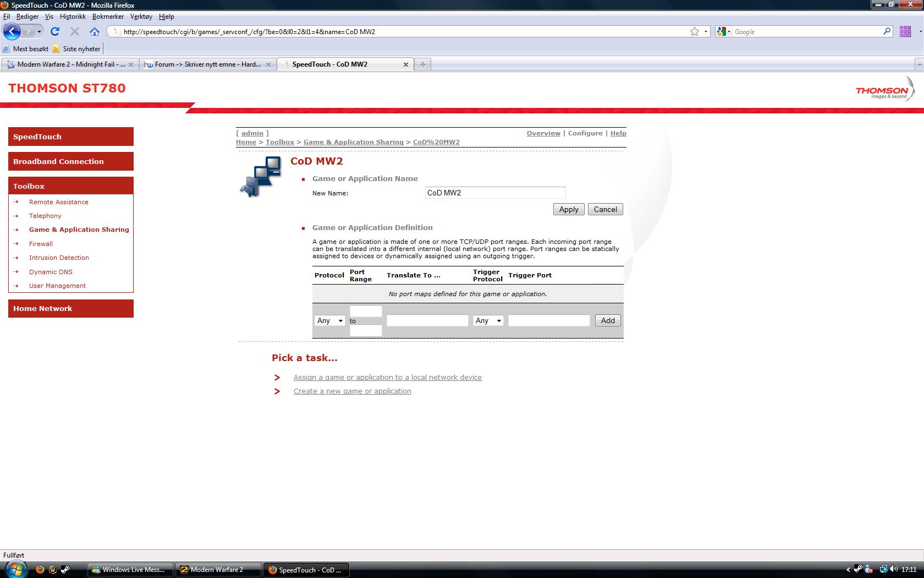The width and height of the screenshot is (924, 578).
Task: Click the port range start field
Action: [366, 311]
